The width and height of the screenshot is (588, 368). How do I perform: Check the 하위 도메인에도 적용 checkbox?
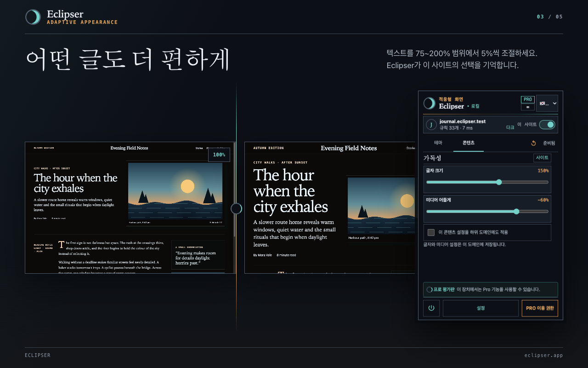[431, 232]
